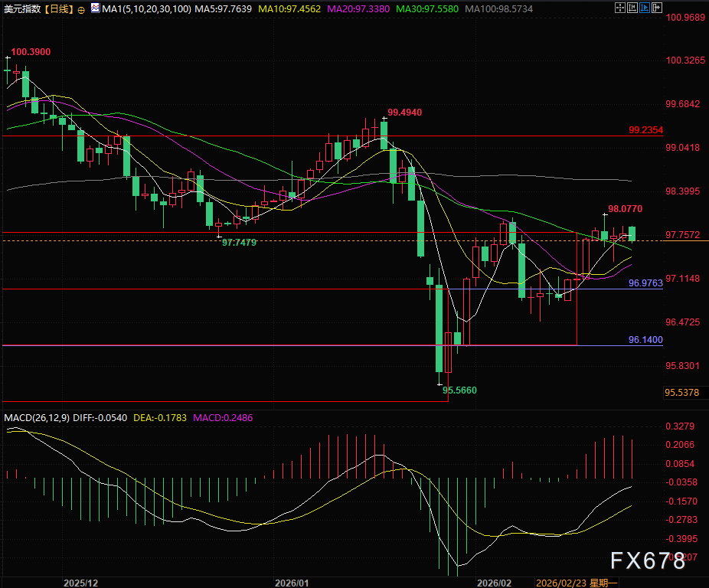The height and width of the screenshot is (588, 709).
Task: Click the 95.5378 price axis tag
Action: pos(682,393)
